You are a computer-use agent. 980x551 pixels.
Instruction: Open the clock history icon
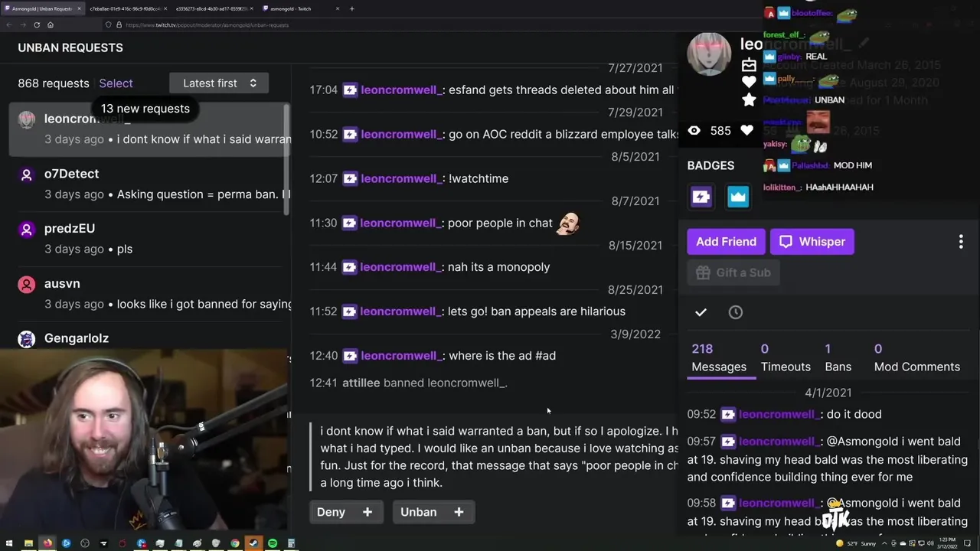point(736,312)
